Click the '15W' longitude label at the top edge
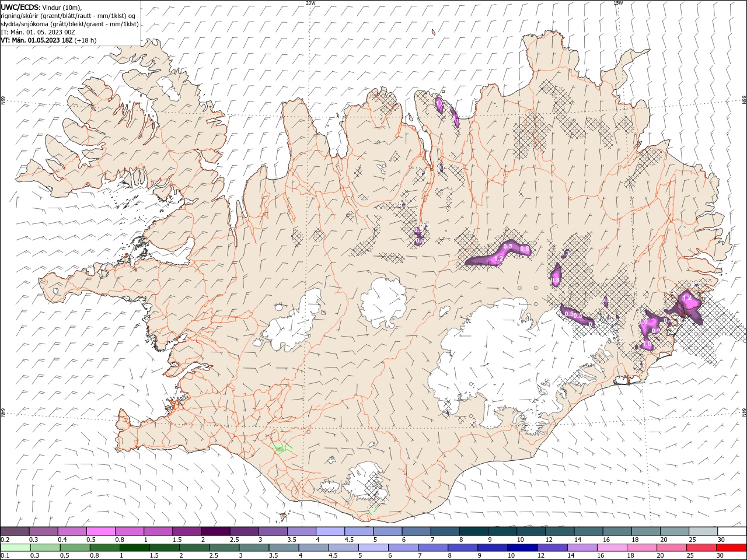 click(x=618, y=3)
